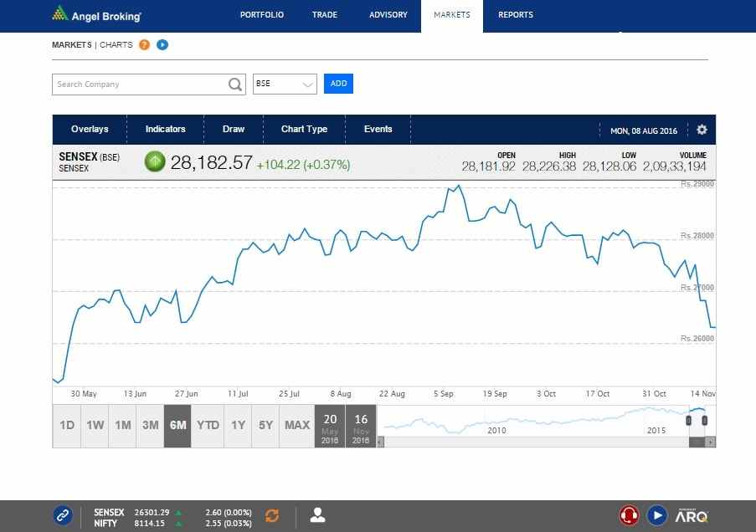The image size is (756, 532).
Task: Open the user profile icon in bottom bar
Action: [x=317, y=516]
